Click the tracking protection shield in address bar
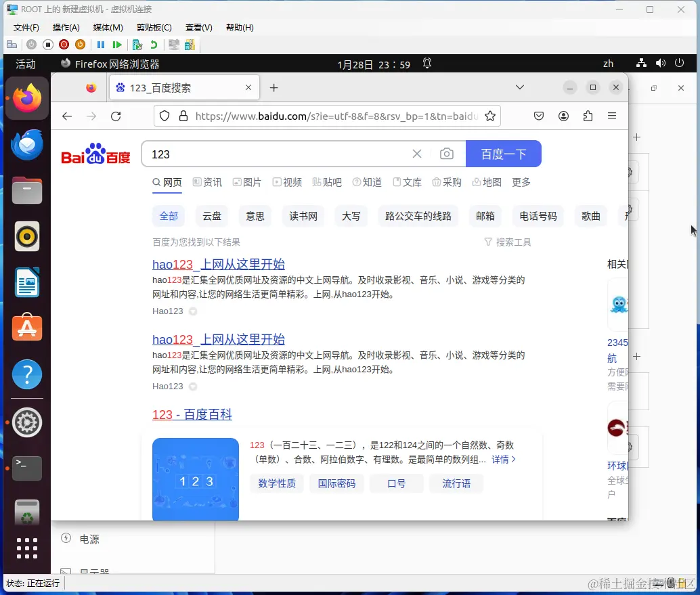This screenshot has height=595, width=700. [x=165, y=116]
